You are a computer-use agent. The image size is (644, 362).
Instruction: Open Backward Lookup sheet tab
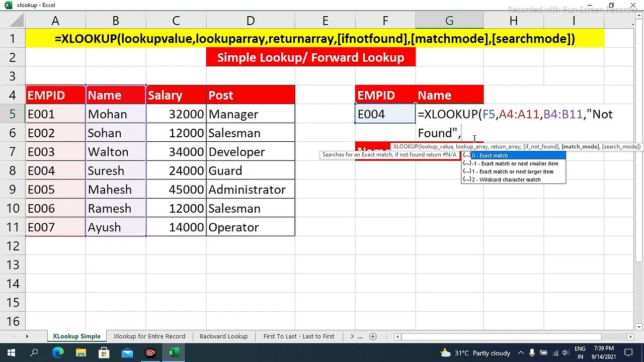point(224,336)
